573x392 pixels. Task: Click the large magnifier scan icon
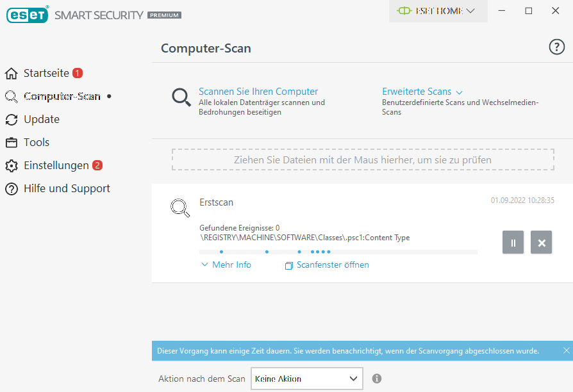click(x=181, y=97)
